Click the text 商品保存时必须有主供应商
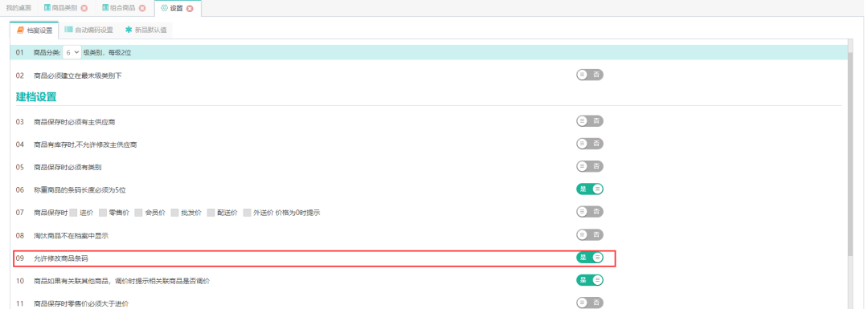Screen dimensions: 868x309 (x=74, y=122)
